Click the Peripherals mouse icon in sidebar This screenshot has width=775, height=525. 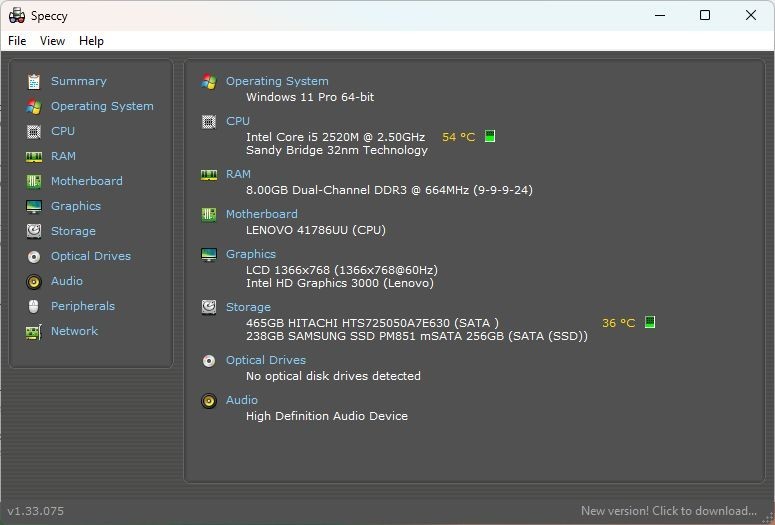tap(34, 306)
